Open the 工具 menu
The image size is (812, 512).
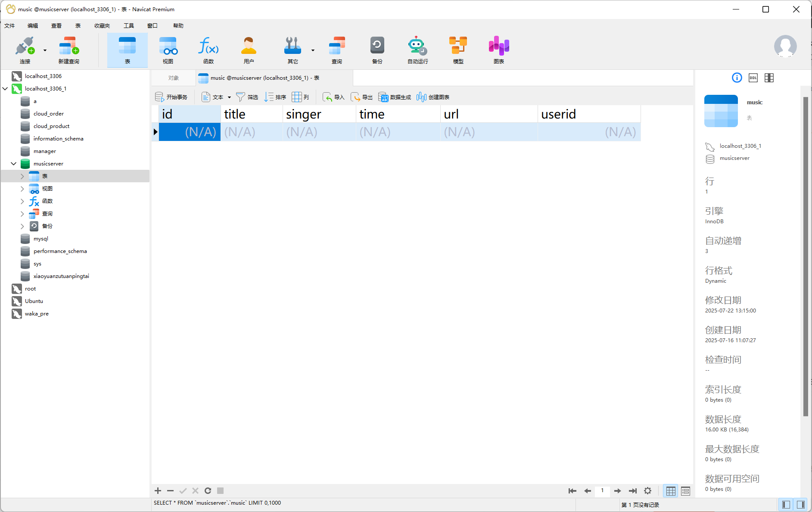[x=129, y=26]
